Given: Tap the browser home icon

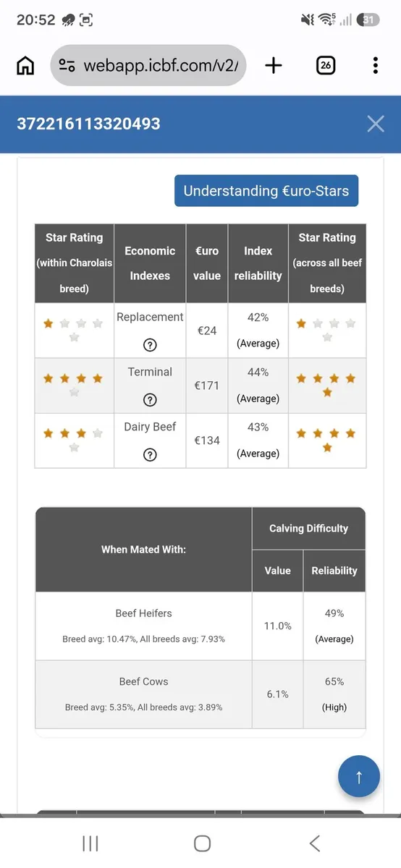Looking at the screenshot, I should pyautogui.click(x=25, y=66).
